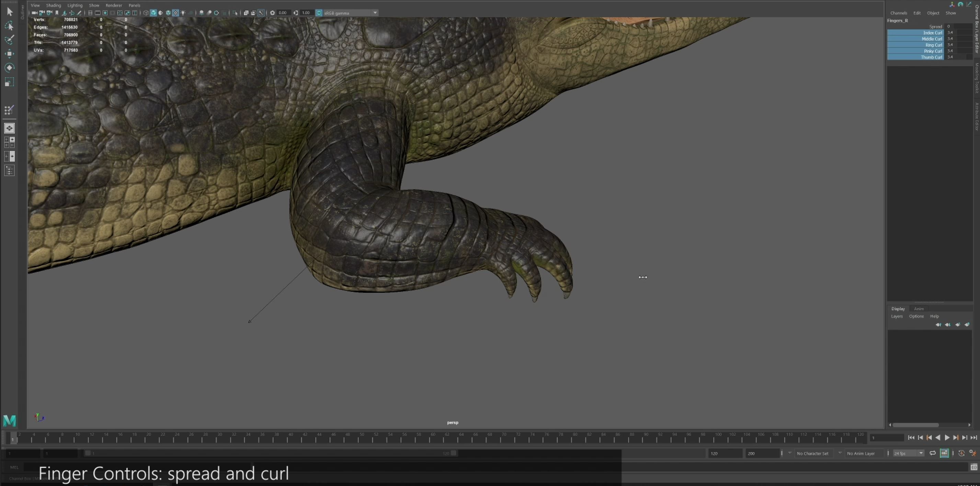The image size is (980, 486).
Task: Activate the Move tool
Action: coord(10,54)
